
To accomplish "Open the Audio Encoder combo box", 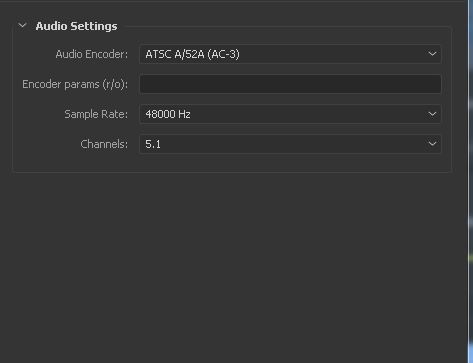I will pos(290,54).
